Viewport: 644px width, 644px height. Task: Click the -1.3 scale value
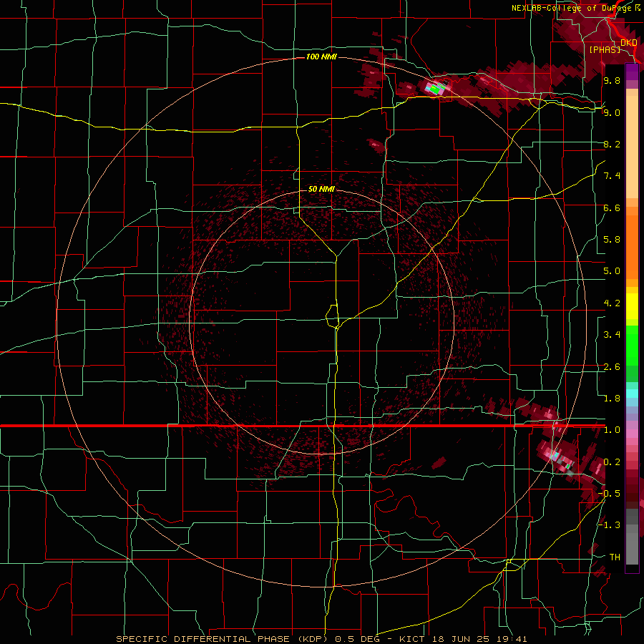[609, 525]
